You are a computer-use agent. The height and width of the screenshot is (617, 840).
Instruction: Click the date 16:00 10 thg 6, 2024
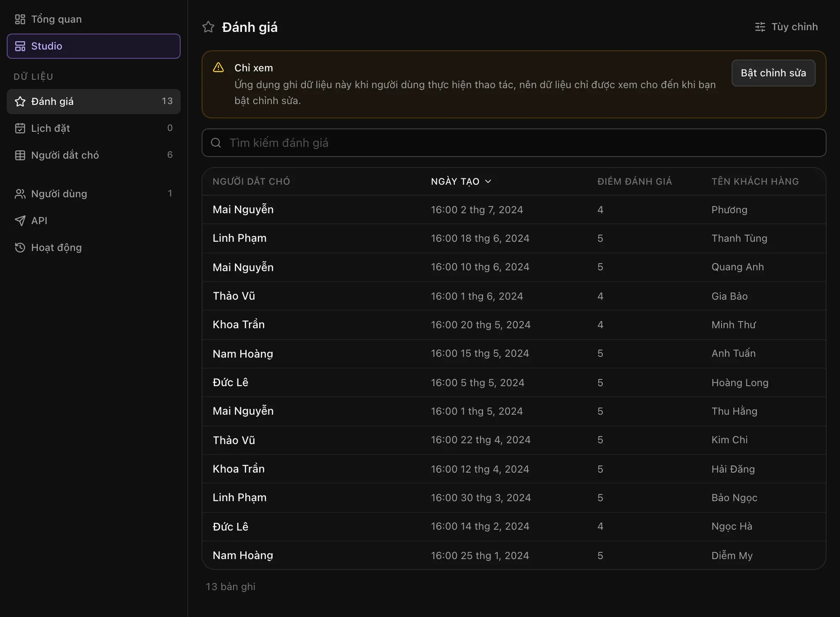480,267
